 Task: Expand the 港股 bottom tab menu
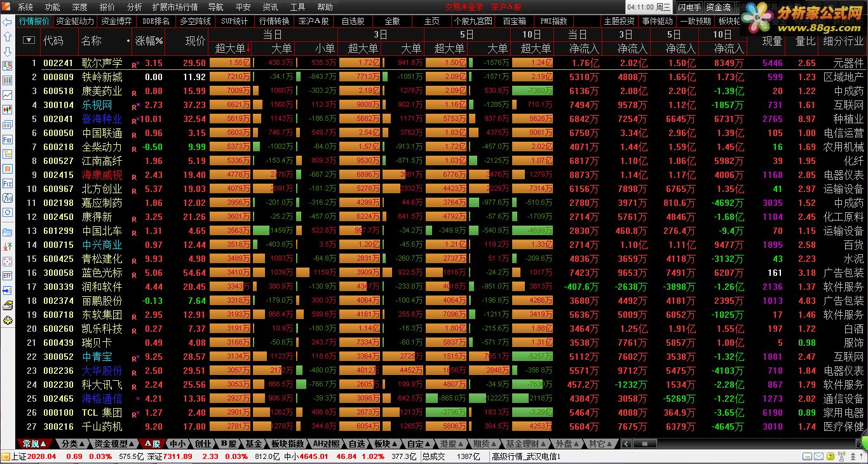point(452,444)
